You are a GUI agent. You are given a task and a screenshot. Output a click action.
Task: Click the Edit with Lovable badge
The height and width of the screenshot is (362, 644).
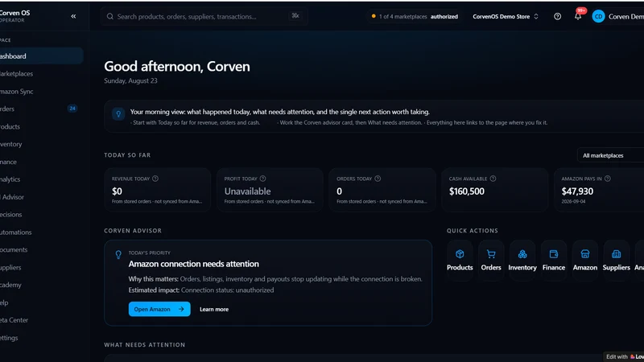[624, 356]
